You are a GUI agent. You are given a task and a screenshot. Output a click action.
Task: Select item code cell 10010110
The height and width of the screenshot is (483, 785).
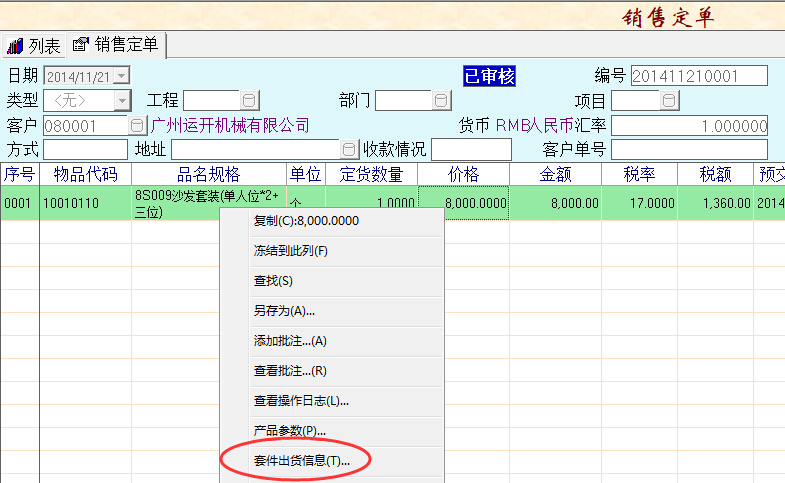coord(86,203)
